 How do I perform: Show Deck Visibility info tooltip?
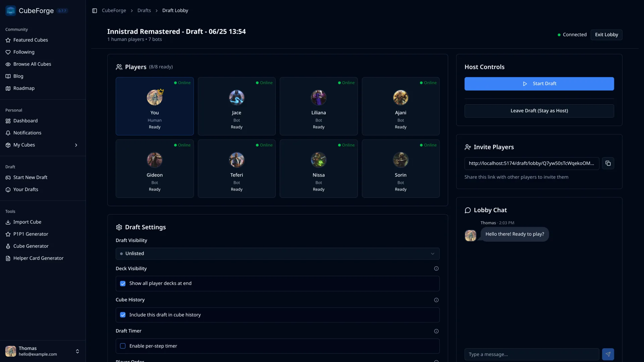436,268
